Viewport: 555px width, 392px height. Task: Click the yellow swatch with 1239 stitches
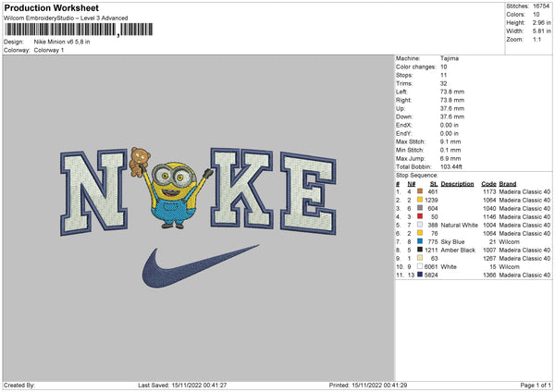(x=420, y=200)
